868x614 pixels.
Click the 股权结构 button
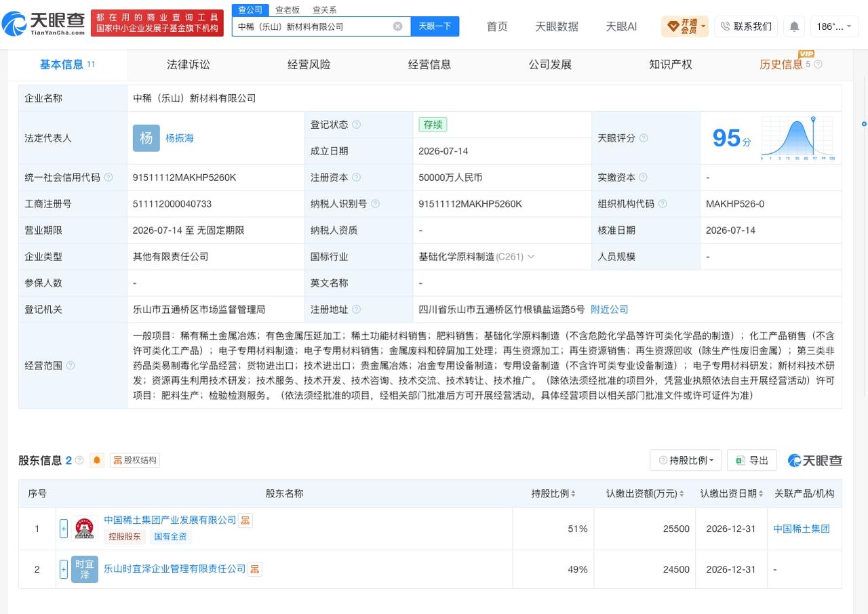[x=135, y=460]
